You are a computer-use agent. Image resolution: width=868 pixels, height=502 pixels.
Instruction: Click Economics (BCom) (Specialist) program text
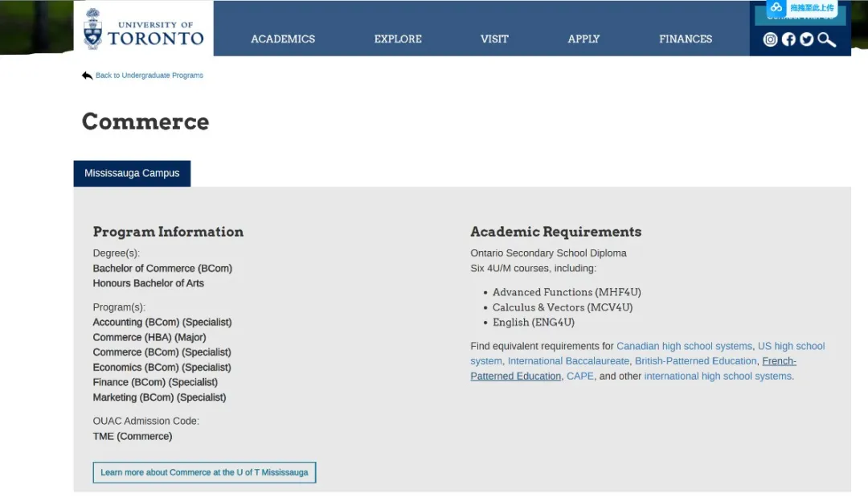coord(162,368)
